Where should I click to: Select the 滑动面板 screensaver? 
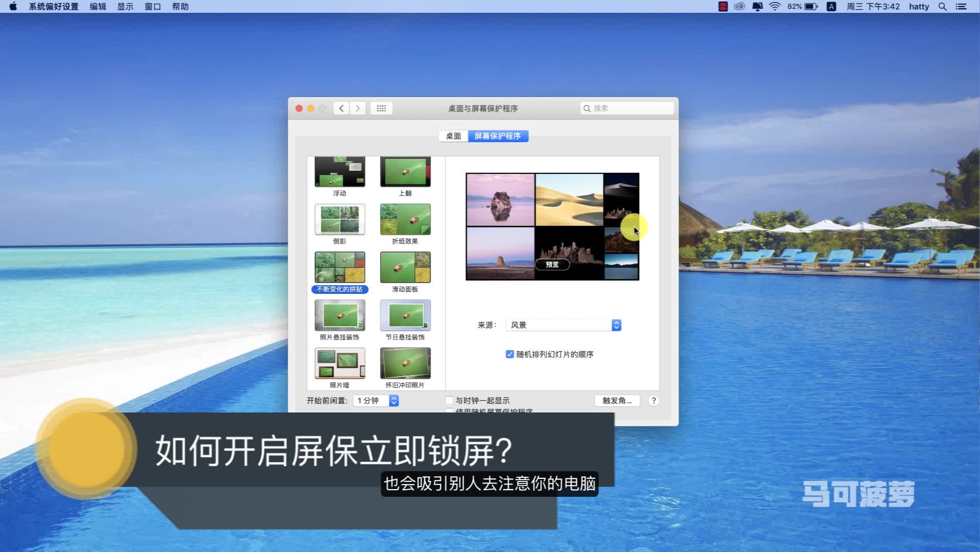[405, 266]
